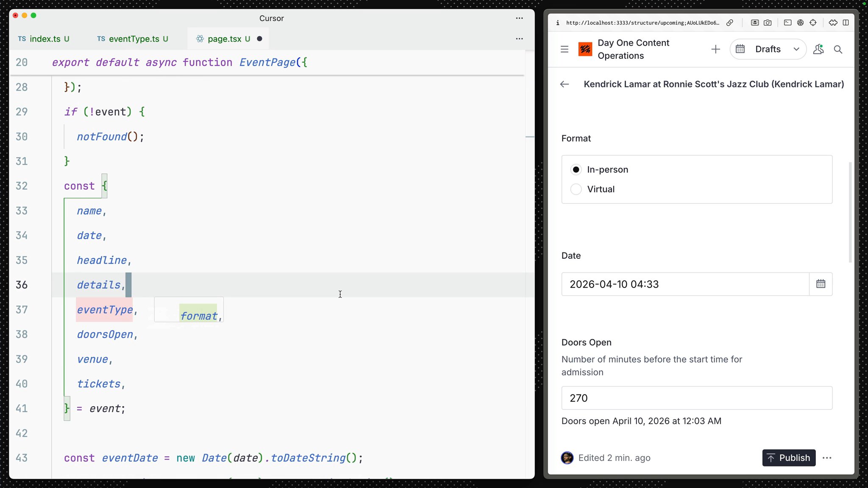Select the In-person format radio
The image size is (868, 488).
576,169
